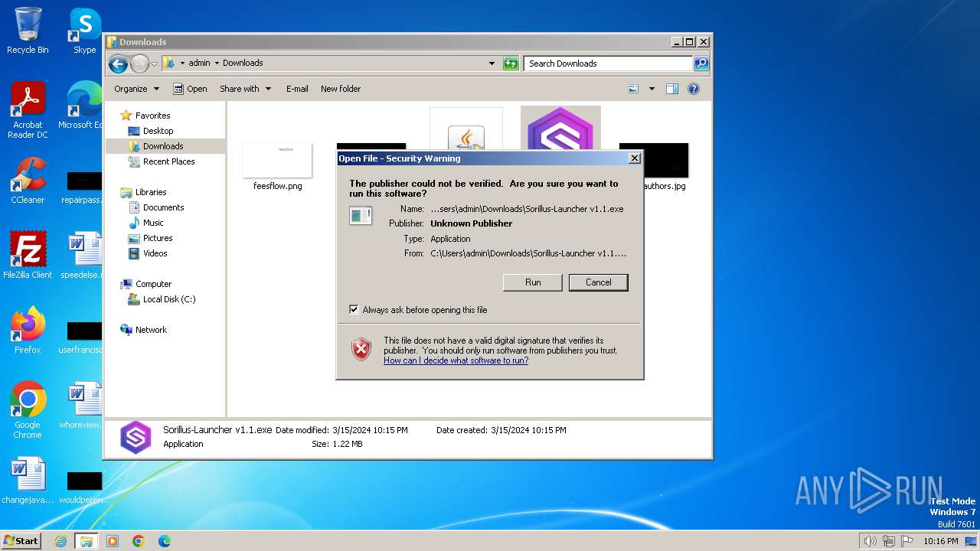
Task: Click Favorites header in navigation pane
Action: [x=152, y=116]
